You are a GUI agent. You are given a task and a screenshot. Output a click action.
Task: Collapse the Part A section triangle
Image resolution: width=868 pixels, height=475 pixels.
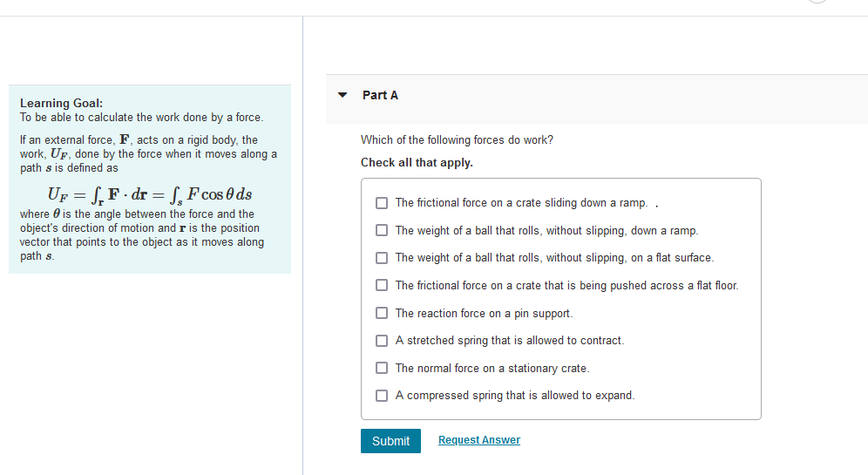tap(342, 95)
